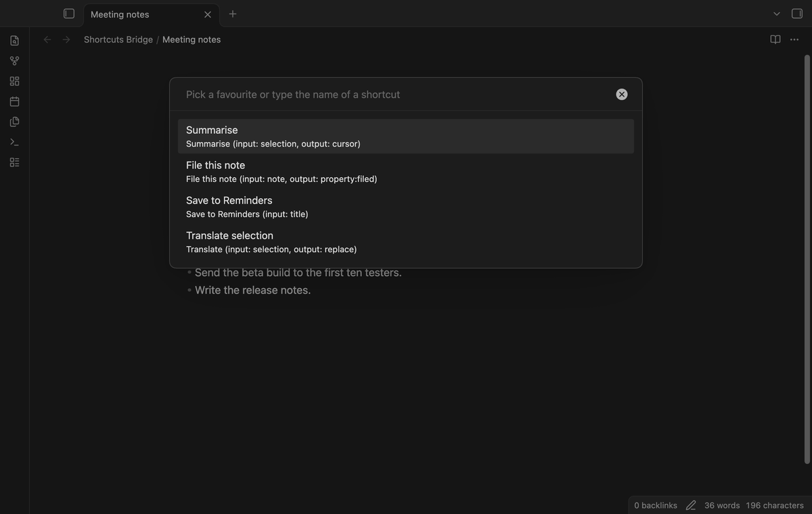Select the Summarise shortcut
Viewport: 812px width, 514px height.
[406, 137]
